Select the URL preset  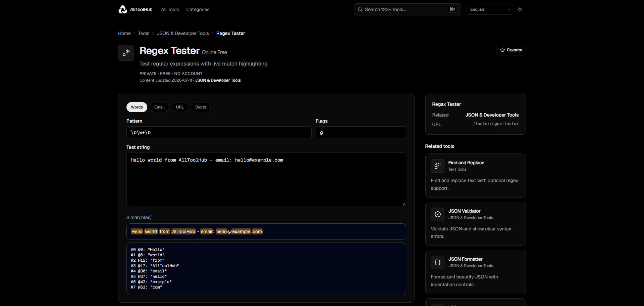(x=180, y=107)
